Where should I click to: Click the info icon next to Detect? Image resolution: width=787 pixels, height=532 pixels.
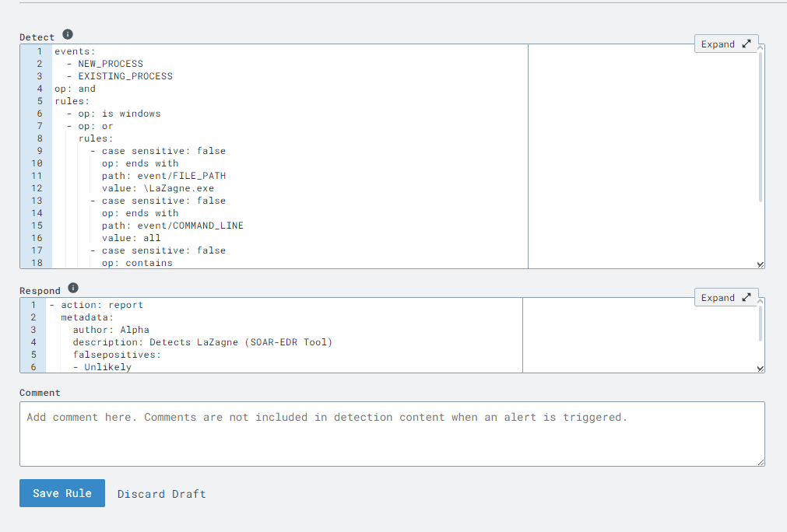pos(68,35)
